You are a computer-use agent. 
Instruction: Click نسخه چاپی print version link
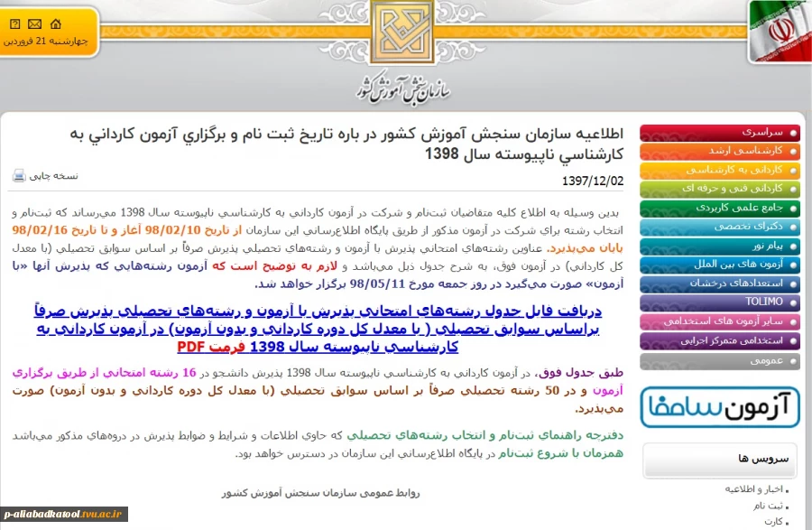53,176
